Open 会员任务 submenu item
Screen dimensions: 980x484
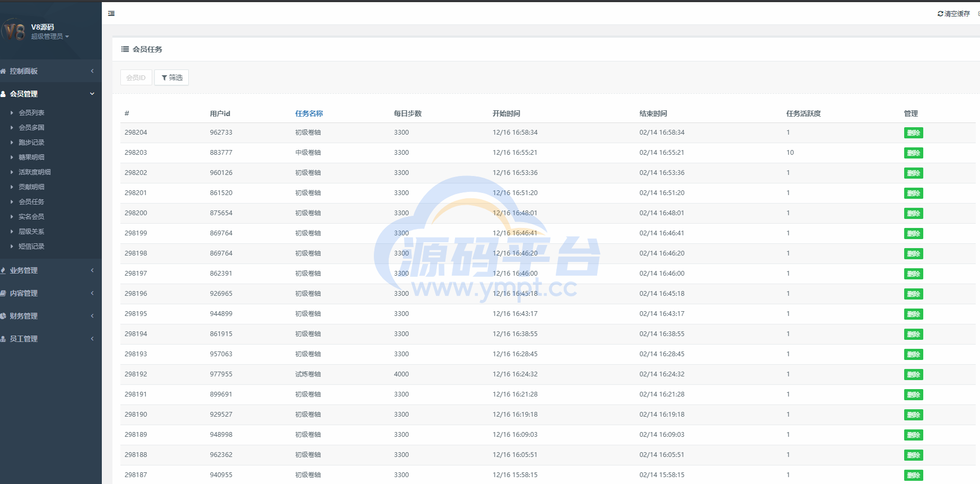coord(31,202)
